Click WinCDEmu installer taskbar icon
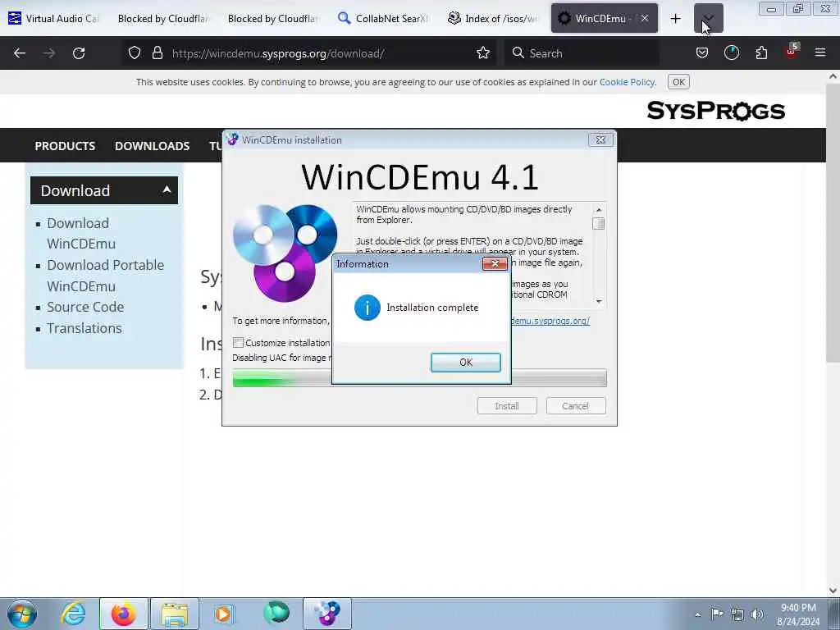Viewport: 840px width, 630px height. tap(327, 614)
